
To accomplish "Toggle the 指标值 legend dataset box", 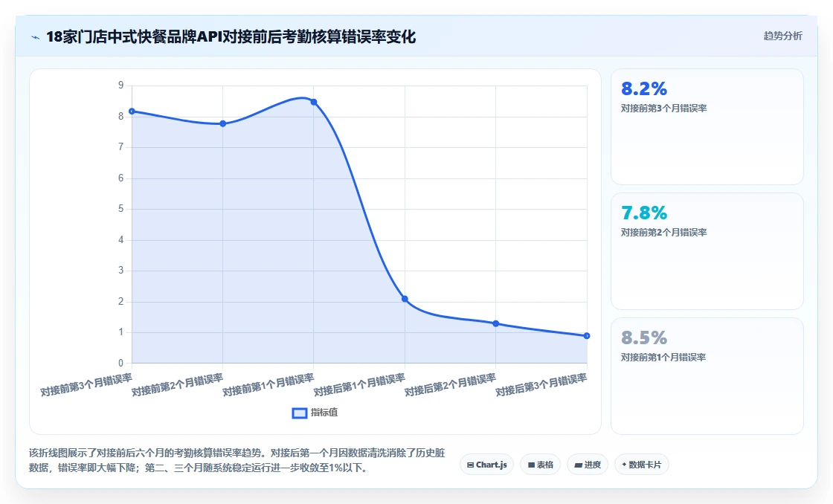I will point(300,413).
